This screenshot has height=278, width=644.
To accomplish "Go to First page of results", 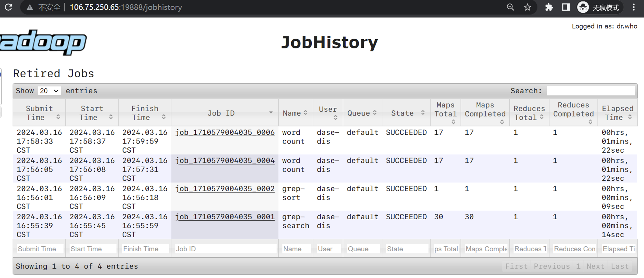I will click(516, 266).
